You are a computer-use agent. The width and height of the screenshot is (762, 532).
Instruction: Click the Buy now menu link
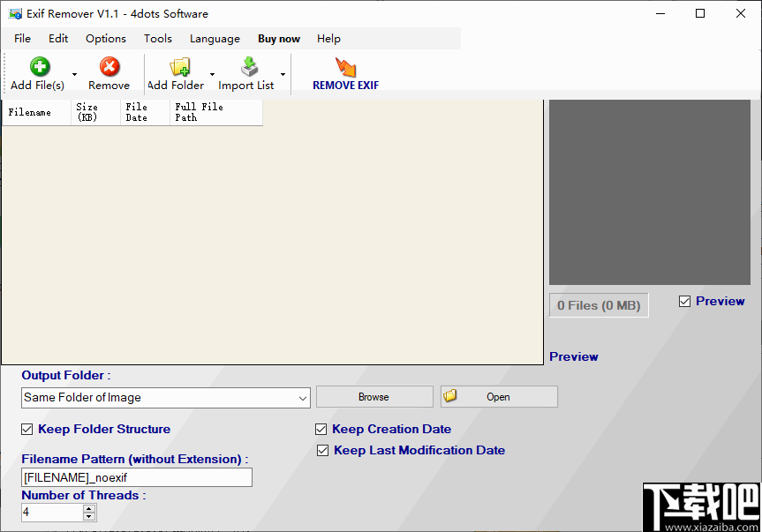tap(278, 38)
